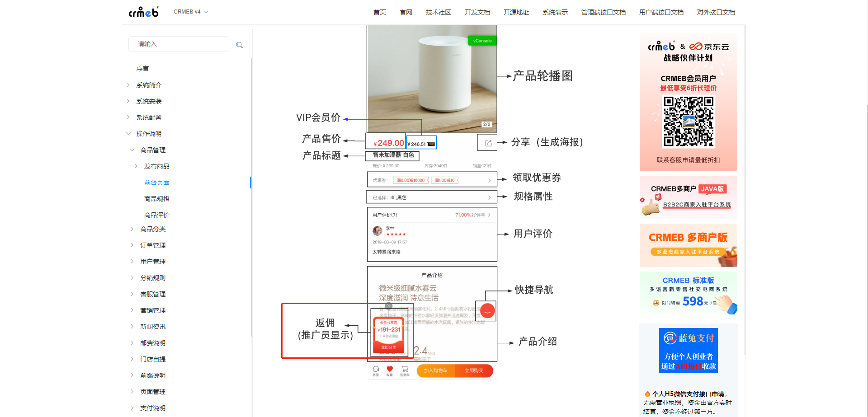Open 开发文档 in top navigation
This screenshot has width=868, height=417.
477,12
